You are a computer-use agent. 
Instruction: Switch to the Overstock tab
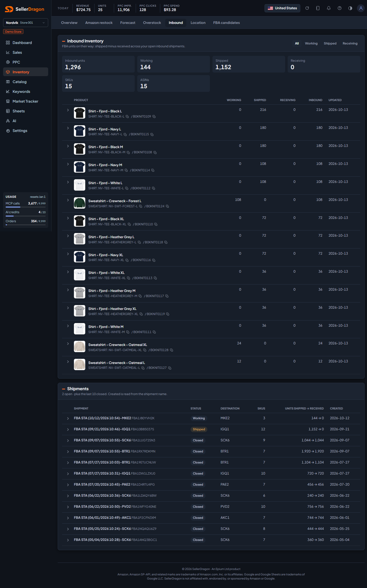[x=152, y=23]
